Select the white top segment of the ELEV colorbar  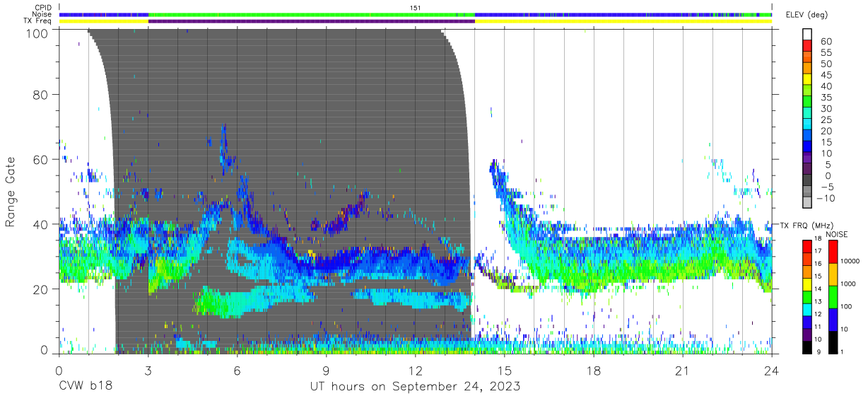point(807,35)
